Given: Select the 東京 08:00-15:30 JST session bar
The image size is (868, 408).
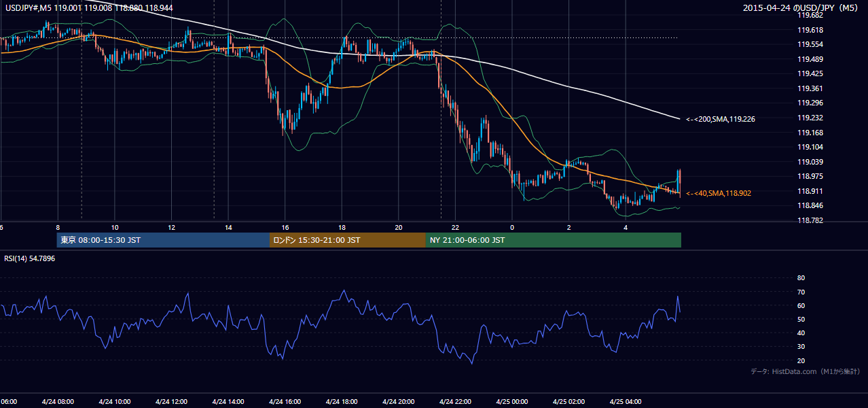Looking at the screenshot, I should coord(164,240).
